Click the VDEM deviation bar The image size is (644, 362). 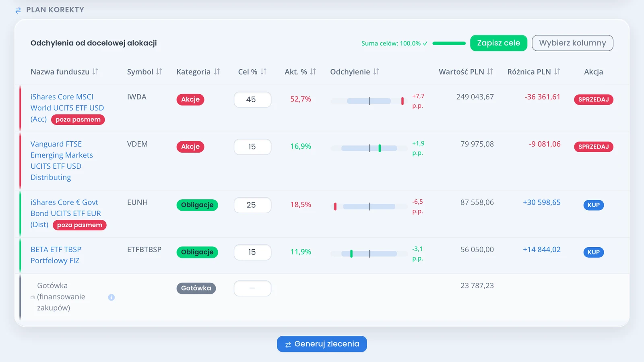coord(369,148)
